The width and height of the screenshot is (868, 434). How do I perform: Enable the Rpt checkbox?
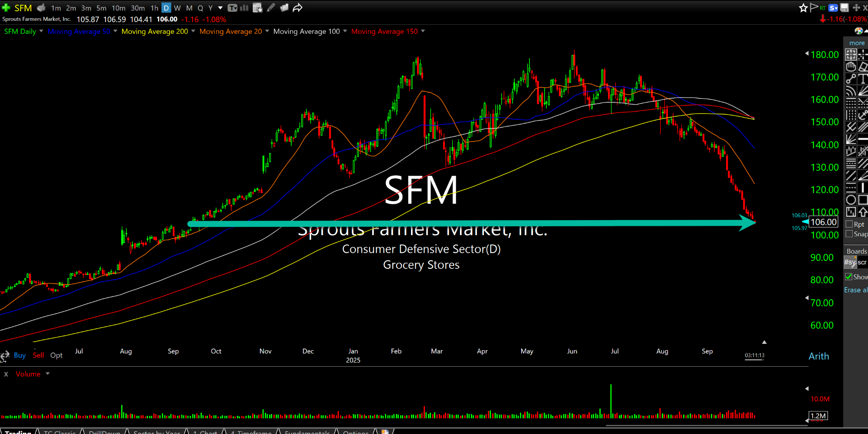click(x=849, y=224)
